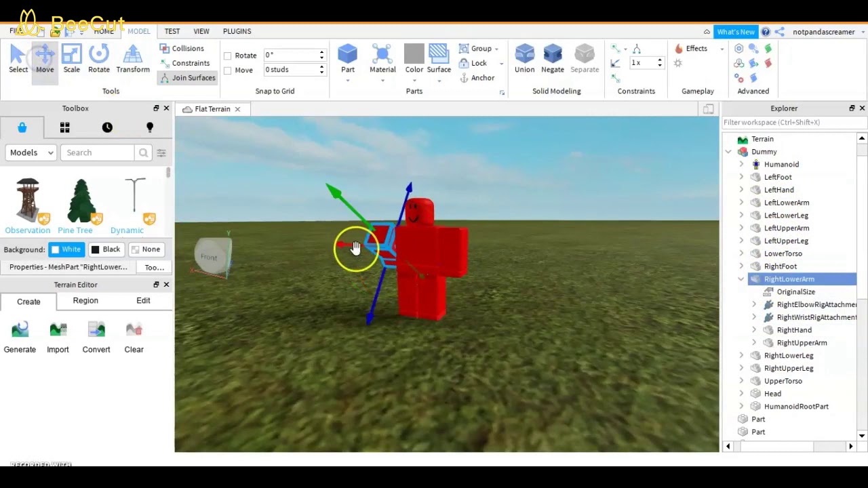Switch to the TEST ribbon tab
This screenshot has height=488, width=868.
172,31
